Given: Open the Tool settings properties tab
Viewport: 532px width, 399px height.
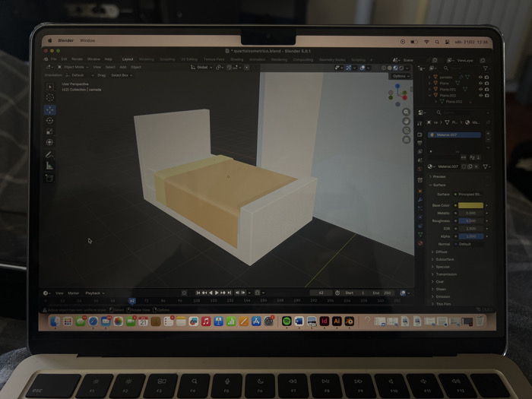Looking at the screenshot, I should pos(420,123).
